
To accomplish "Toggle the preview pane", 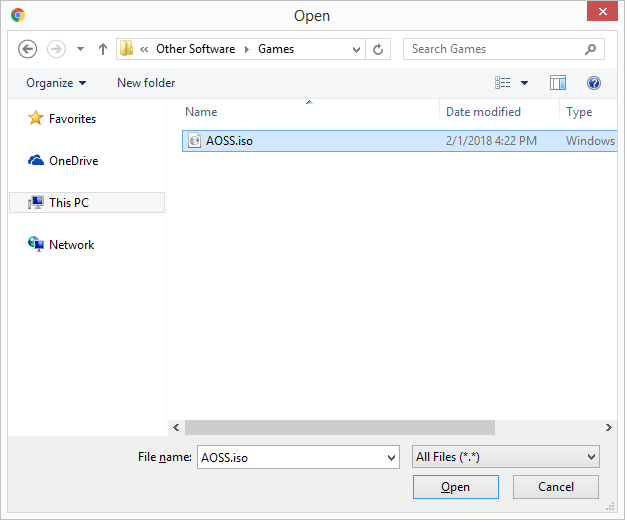I will (558, 83).
